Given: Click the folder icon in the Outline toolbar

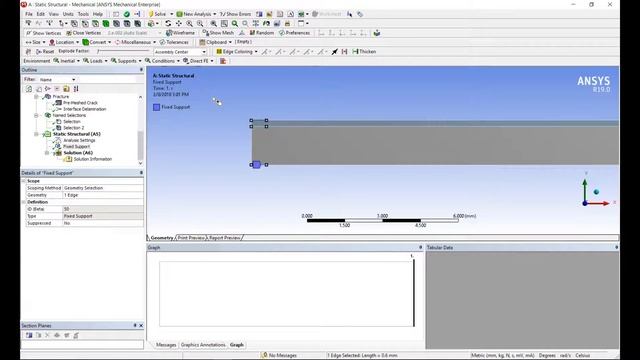Looking at the screenshot, I should (66, 89).
